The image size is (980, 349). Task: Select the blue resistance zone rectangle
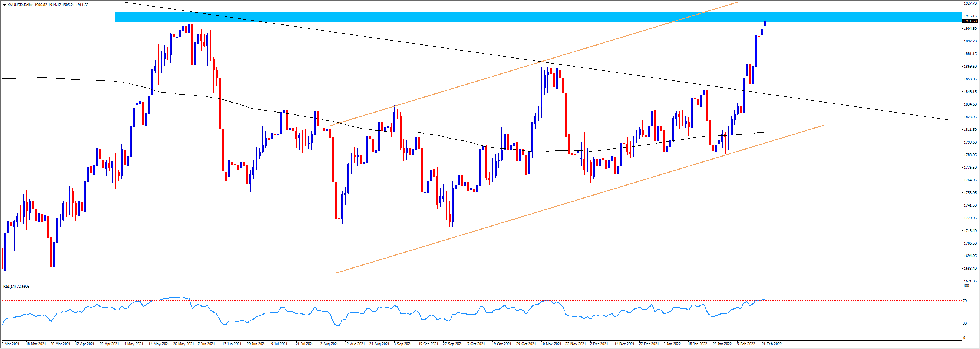point(383,17)
